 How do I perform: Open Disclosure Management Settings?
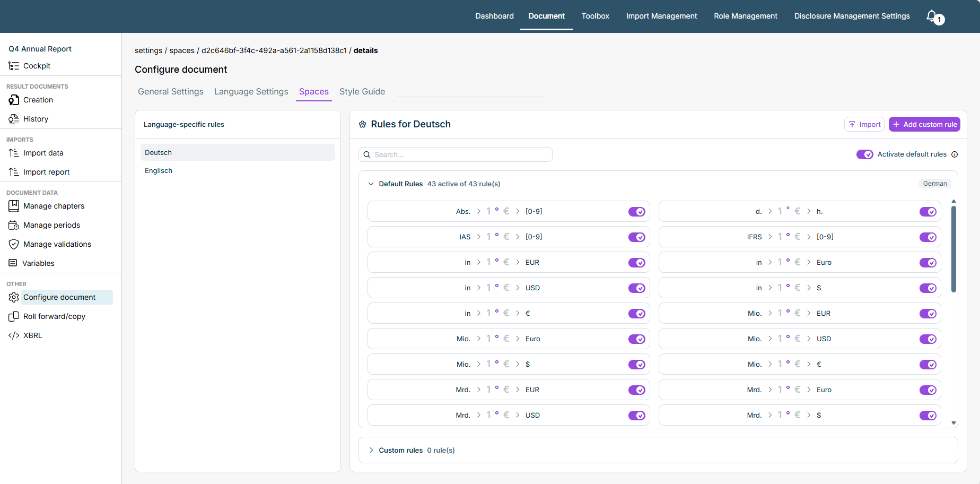(x=852, y=16)
